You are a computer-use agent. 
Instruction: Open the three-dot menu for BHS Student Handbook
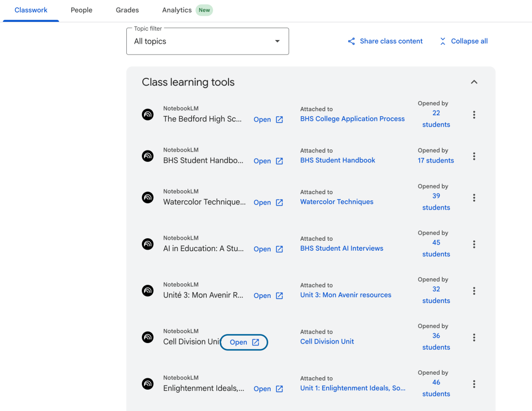coord(474,156)
